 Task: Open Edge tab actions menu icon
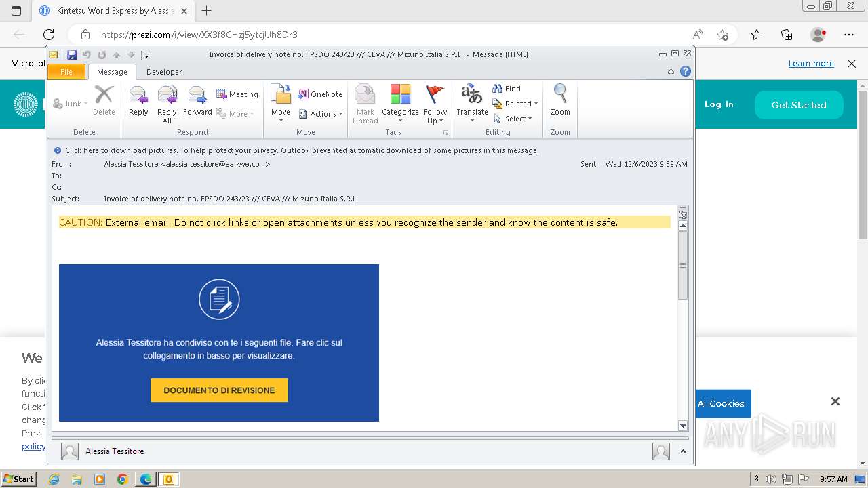tap(16, 11)
